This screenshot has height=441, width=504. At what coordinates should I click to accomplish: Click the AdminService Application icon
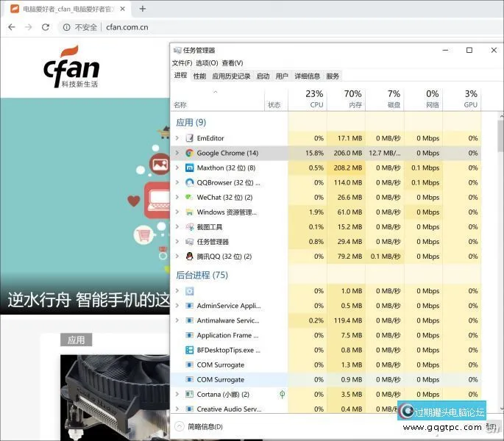[190, 306]
